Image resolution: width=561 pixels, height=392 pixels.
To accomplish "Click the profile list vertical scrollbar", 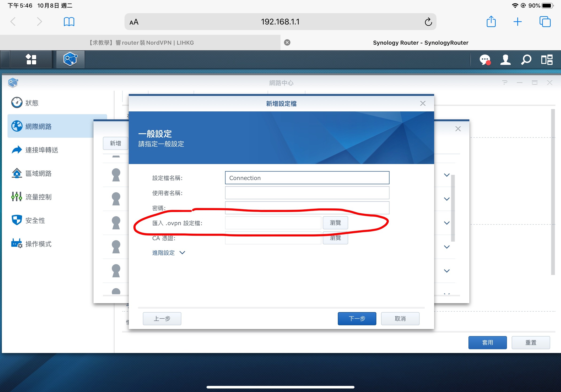I will click(453, 208).
